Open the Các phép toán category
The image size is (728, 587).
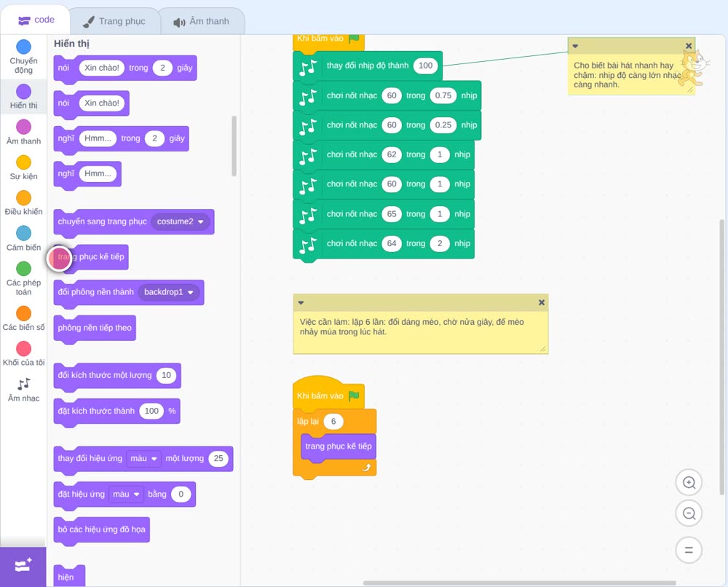pyautogui.click(x=23, y=279)
